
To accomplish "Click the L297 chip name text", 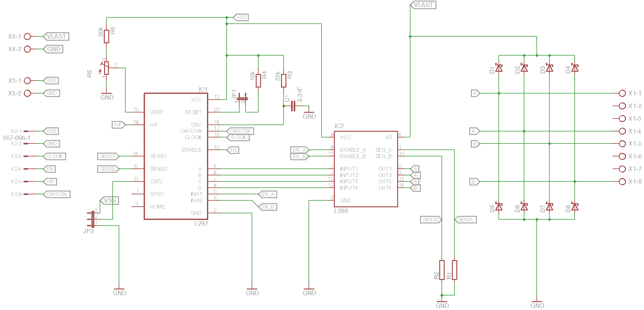I will pyautogui.click(x=201, y=223).
